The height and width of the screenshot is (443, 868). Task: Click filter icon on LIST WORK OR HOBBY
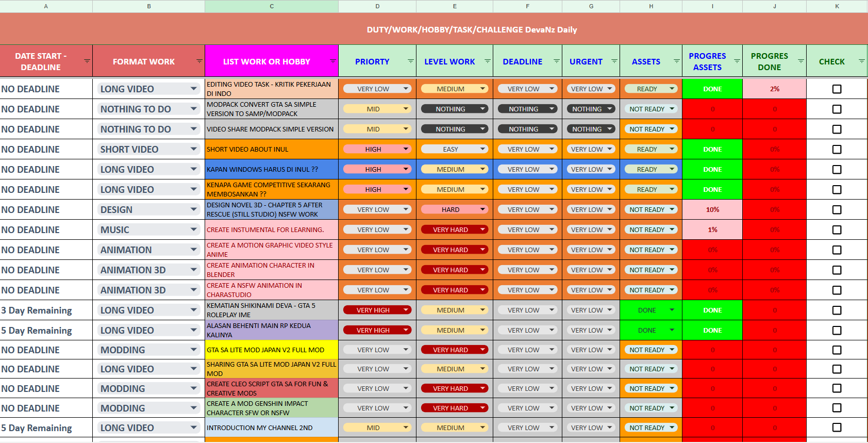333,61
